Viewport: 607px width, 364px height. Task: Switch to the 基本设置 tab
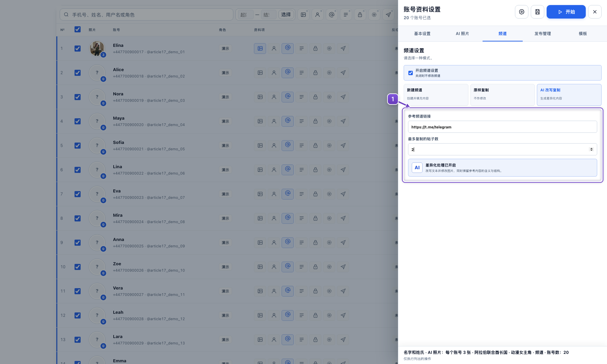(x=422, y=34)
